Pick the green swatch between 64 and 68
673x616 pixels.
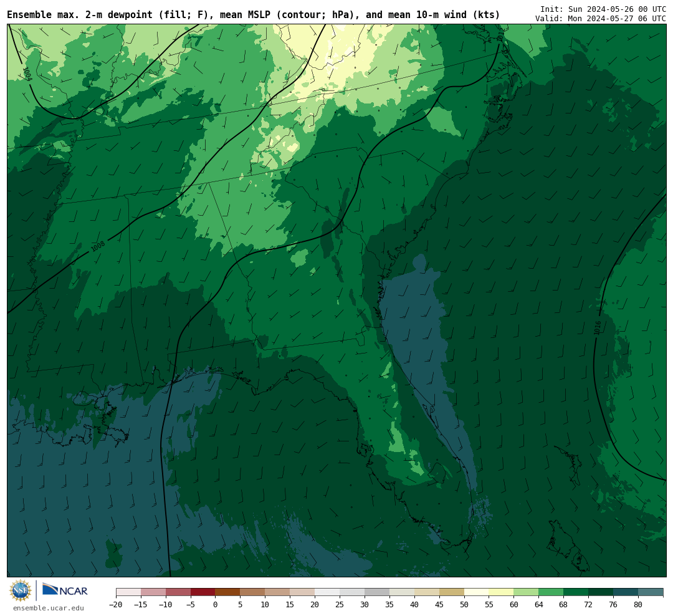(551, 592)
